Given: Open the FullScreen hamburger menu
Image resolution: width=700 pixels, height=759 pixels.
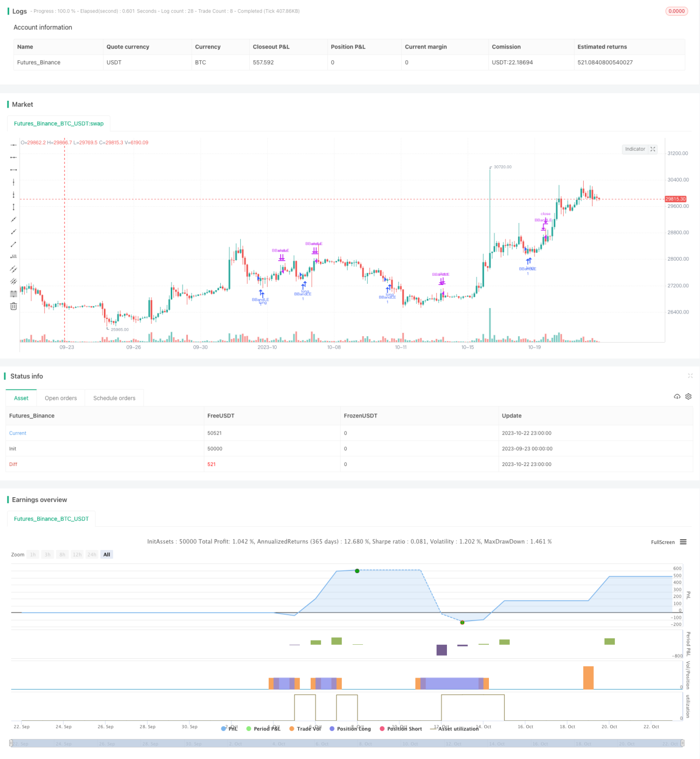Looking at the screenshot, I should click(683, 542).
